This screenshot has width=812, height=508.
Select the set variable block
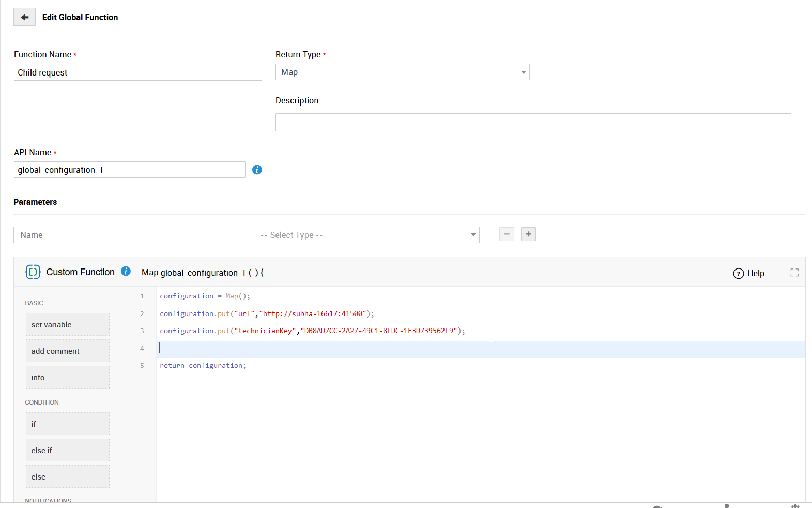68,325
